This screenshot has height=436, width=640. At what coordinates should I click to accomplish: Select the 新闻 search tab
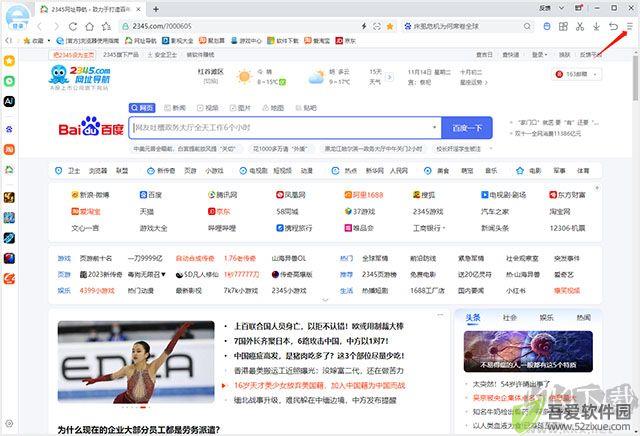(x=175, y=108)
